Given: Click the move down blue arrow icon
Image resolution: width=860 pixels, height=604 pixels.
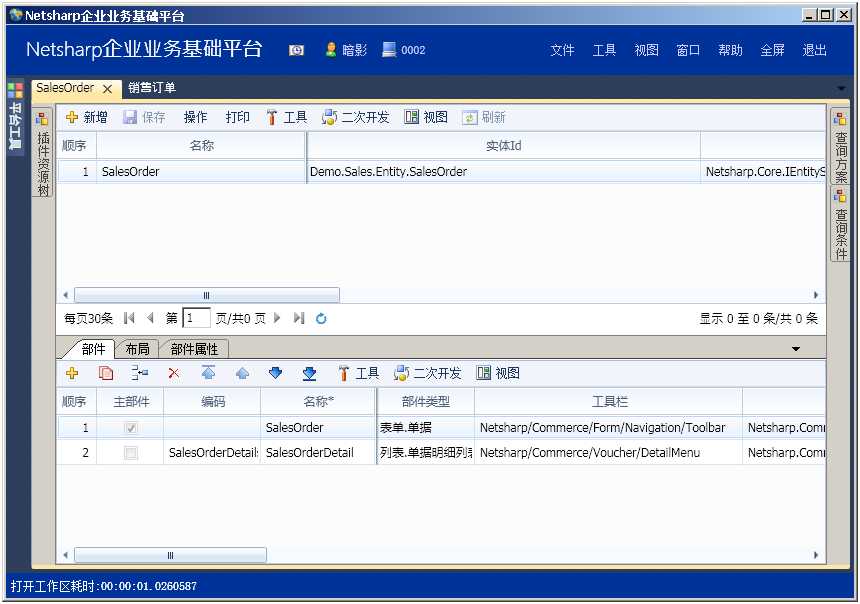Looking at the screenshot, I should (x=274, y=373).
